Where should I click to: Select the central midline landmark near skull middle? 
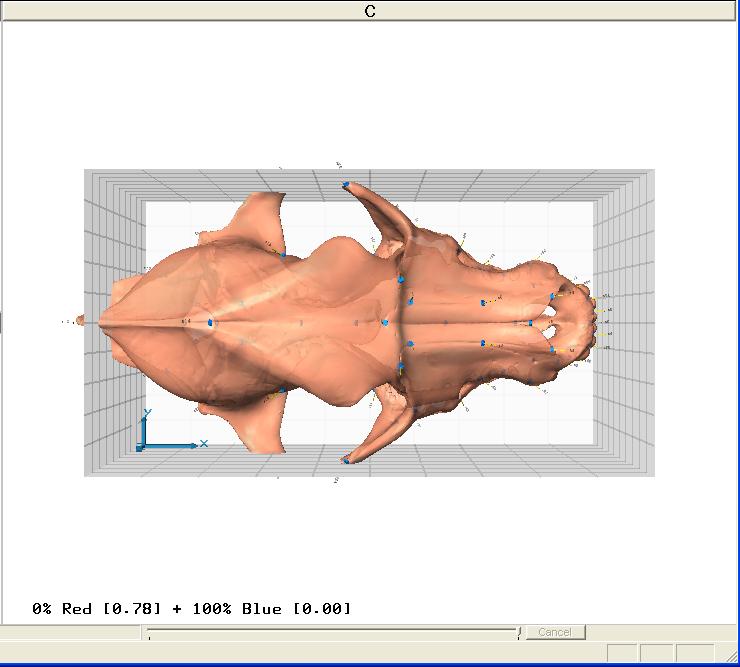(x=384, y=322)
